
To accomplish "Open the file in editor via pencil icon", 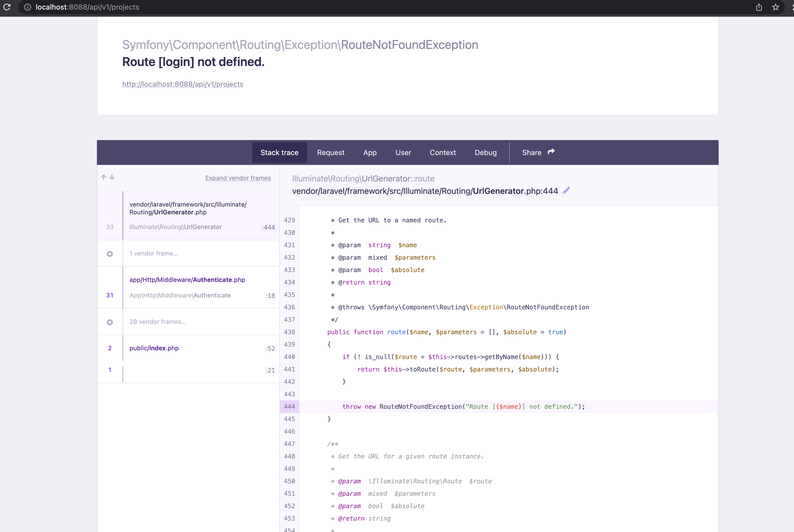I will click(566, 190).
